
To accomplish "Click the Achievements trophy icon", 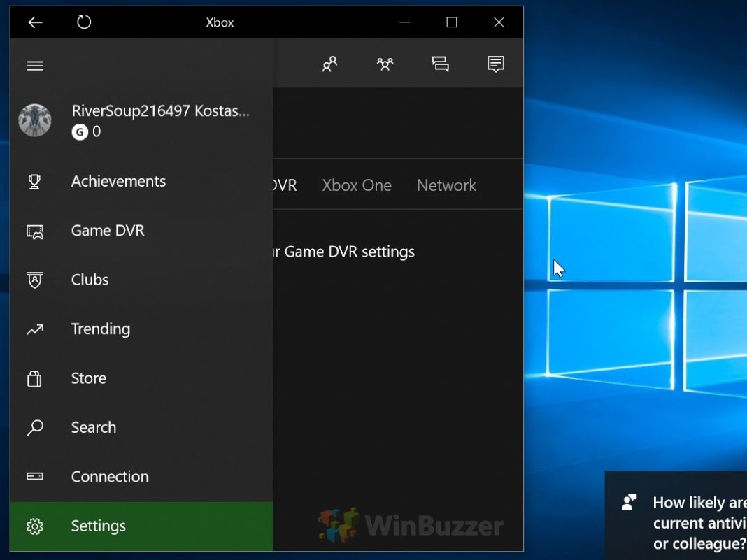I will click(34, 182).
